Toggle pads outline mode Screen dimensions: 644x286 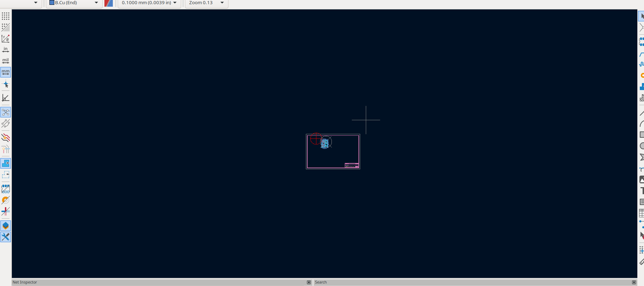(x=6, y=189)
